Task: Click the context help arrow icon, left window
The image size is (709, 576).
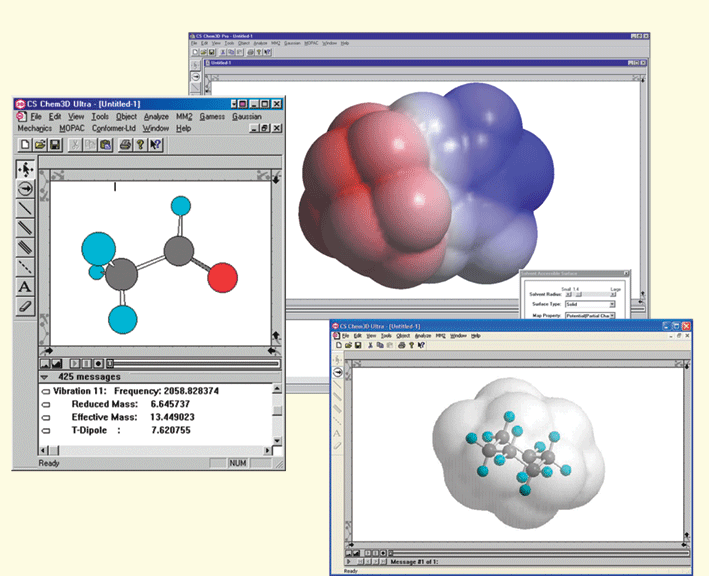Action: [155, 145]
